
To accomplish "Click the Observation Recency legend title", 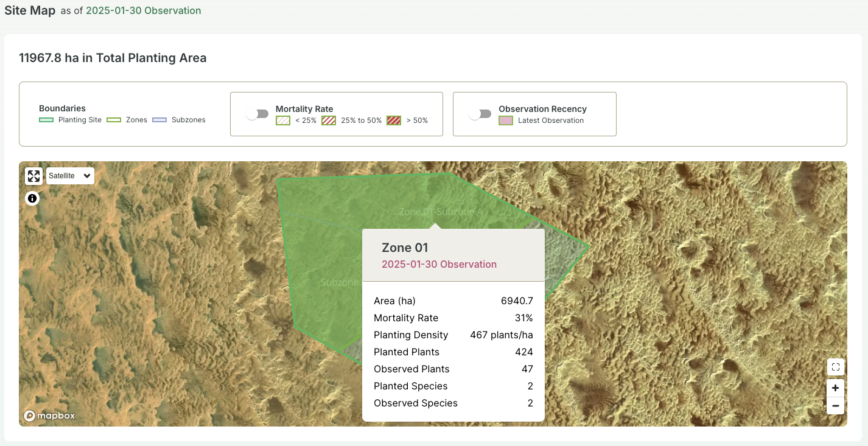I will click(x=542, y=109).
